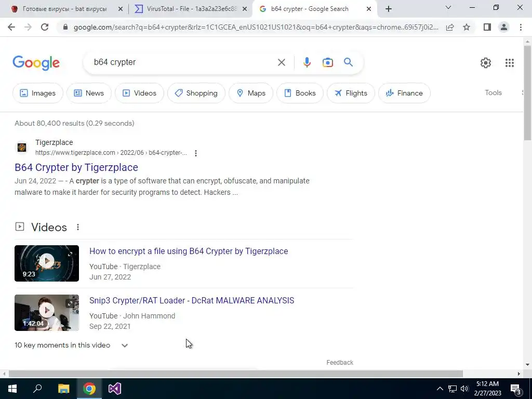Filter results by Shopping
The image size is (532, 399).
196,93
